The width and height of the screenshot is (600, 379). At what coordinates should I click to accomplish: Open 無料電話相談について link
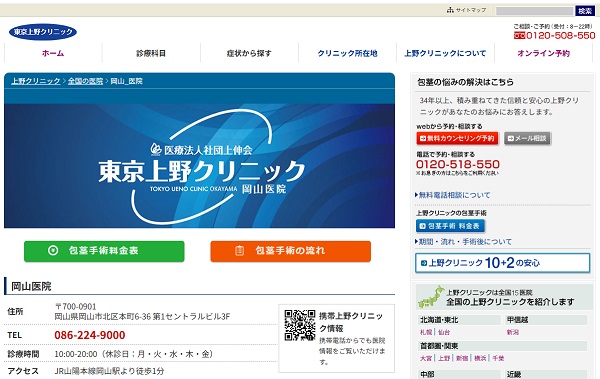tap(453, 195)
